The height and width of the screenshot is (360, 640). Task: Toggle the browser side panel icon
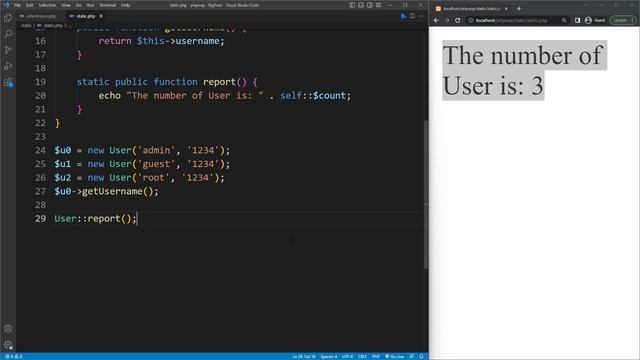[578, 20]
